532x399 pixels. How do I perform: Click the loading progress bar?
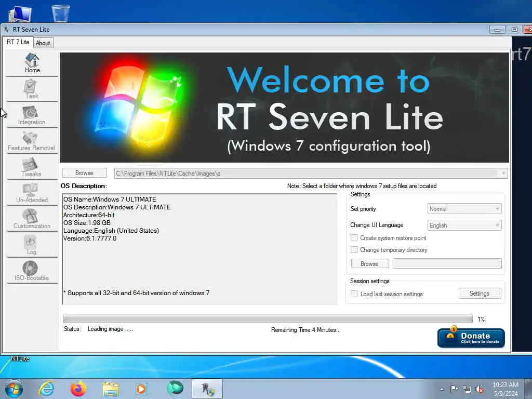tap(268, 318)
